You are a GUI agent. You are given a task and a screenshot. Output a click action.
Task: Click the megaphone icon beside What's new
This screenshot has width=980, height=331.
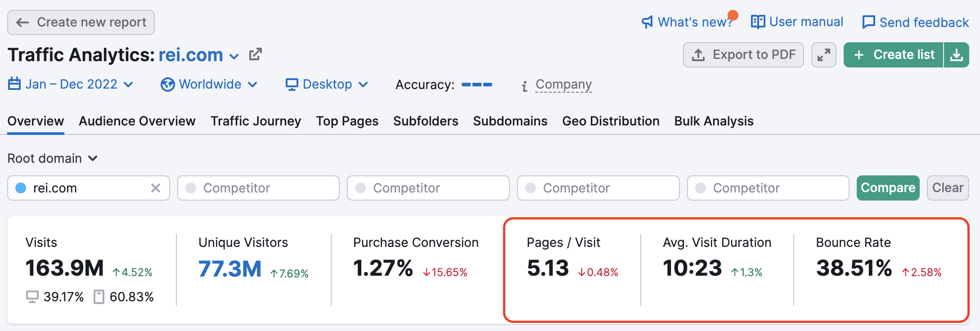[647, 22]
